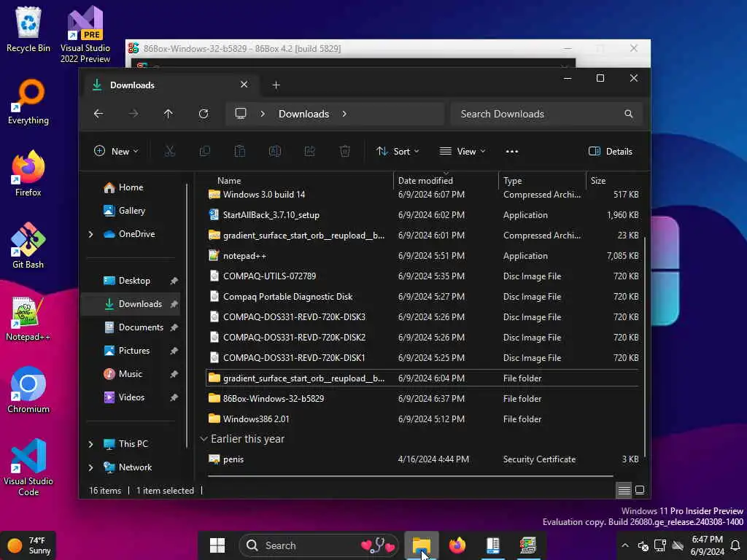This screenshot has width=747, height=560.
Task: Go back with the left arrow button
Action: coord(98,114)
